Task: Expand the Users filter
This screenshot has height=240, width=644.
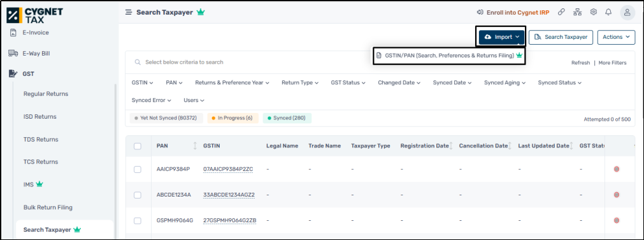Action: pos(194,100)
